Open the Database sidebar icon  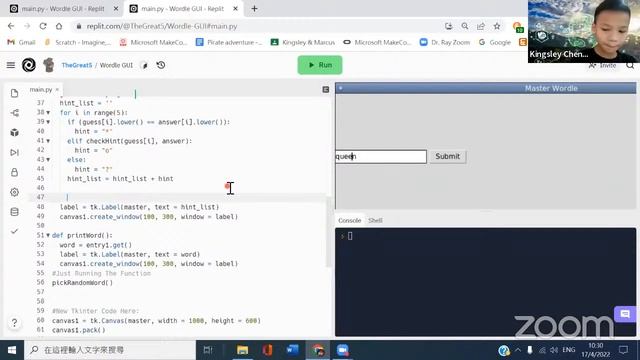tap(14, 212)
